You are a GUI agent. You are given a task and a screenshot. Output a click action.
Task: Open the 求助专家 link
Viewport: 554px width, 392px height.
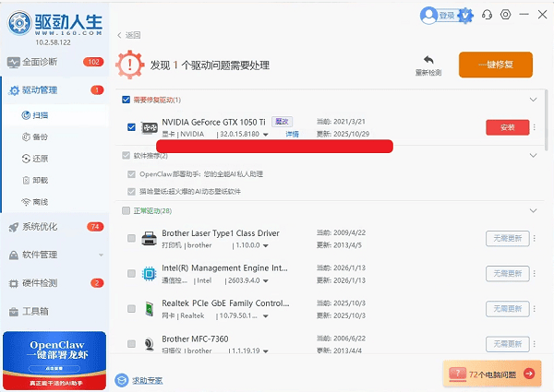click(x=148, y=380)
